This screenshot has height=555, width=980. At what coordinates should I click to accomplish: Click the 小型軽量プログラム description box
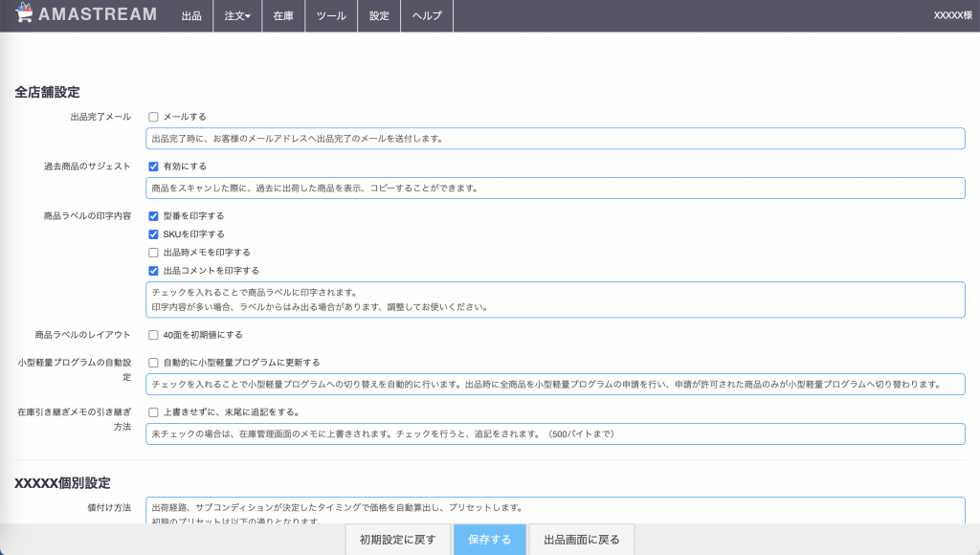click(555, 385)
